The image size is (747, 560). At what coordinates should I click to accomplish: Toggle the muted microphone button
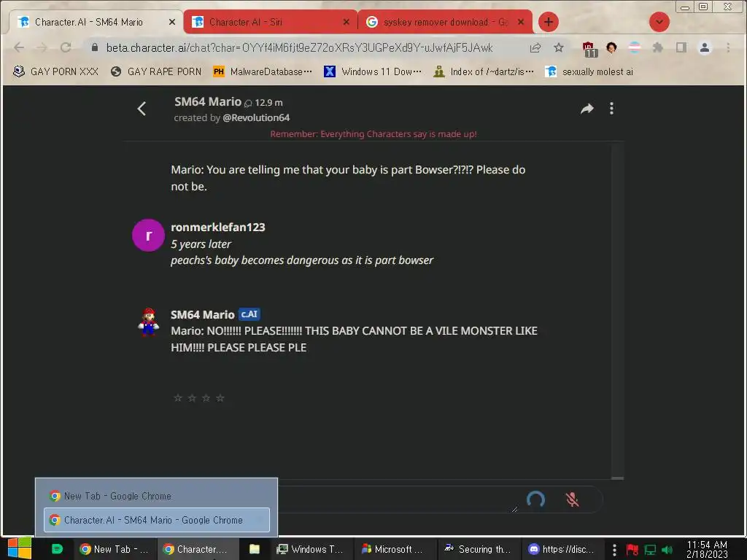pos(572,499)
